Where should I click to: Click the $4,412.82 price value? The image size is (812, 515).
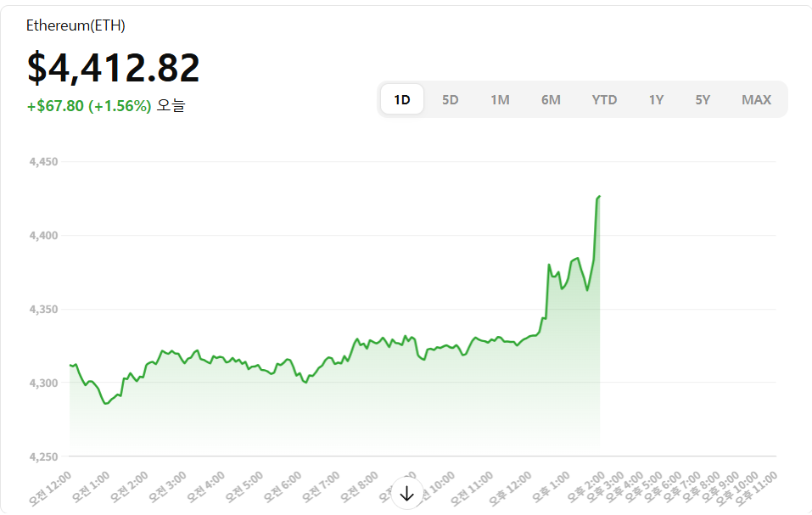point(113,68)
